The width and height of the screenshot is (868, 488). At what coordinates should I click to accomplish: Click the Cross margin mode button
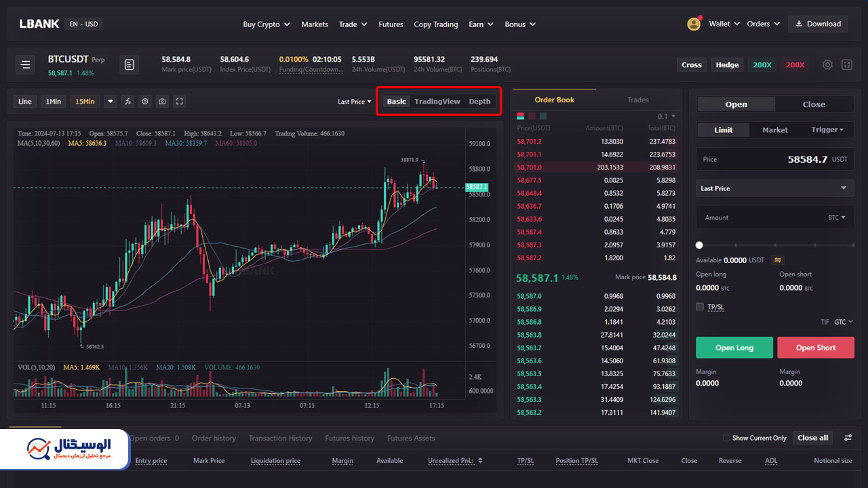(692, 65)
